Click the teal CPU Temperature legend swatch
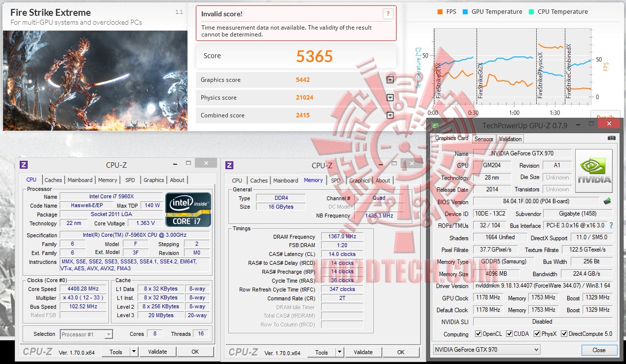Screen dimensions: 626x364 531,12
